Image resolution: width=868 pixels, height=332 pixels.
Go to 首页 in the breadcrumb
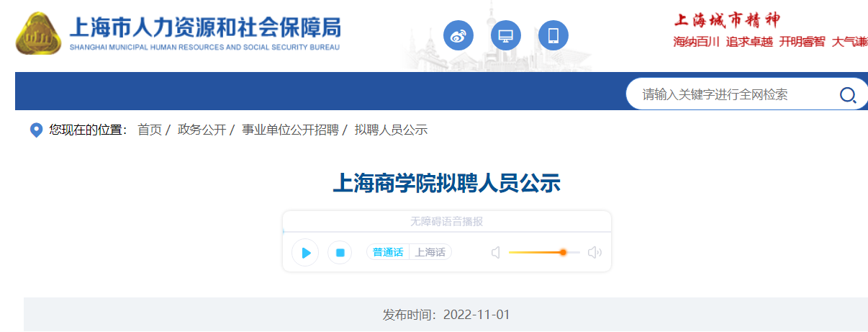click(150, 130)
